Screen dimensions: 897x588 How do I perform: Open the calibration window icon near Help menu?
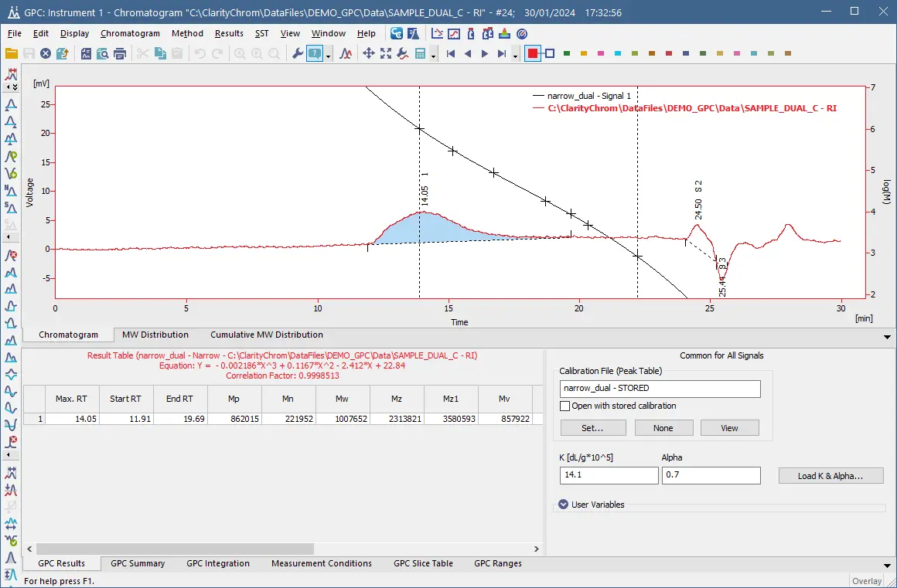pos(438,33)
